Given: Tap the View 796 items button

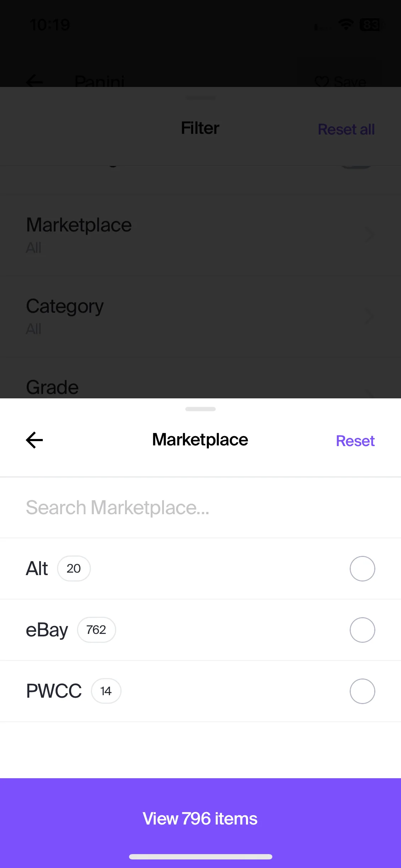Looking at the screenshot, I should [200, 818].
